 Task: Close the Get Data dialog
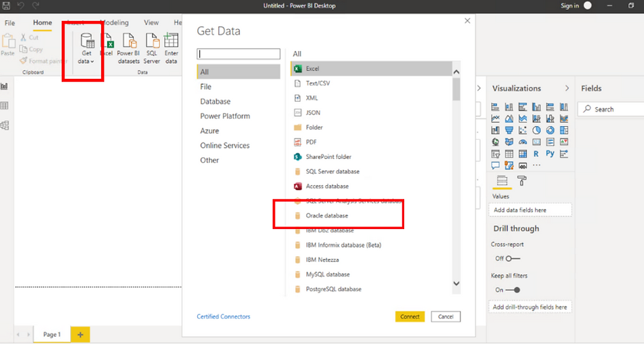pyautogui.click(x=467, y=20)
